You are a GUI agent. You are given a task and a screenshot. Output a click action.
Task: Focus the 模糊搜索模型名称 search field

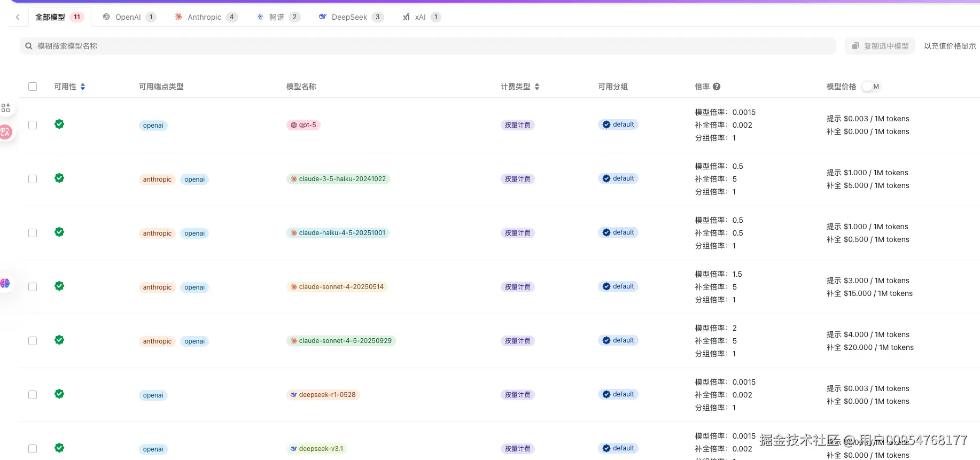(427, 46)
